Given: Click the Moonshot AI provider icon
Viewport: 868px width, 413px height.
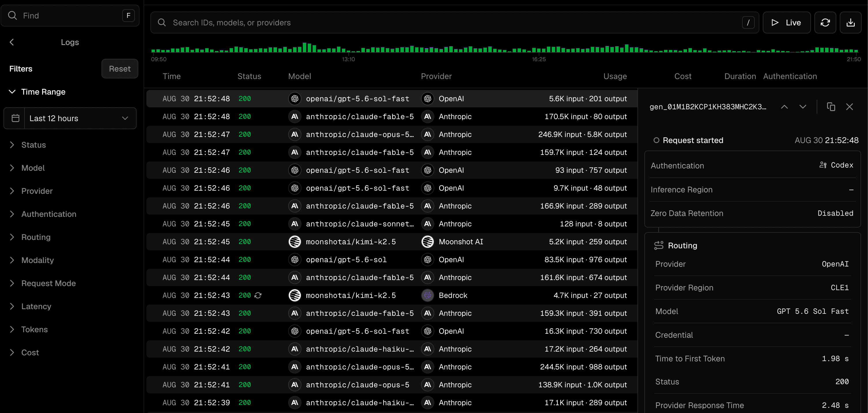Looking at the screenshot, I should 428,242.
